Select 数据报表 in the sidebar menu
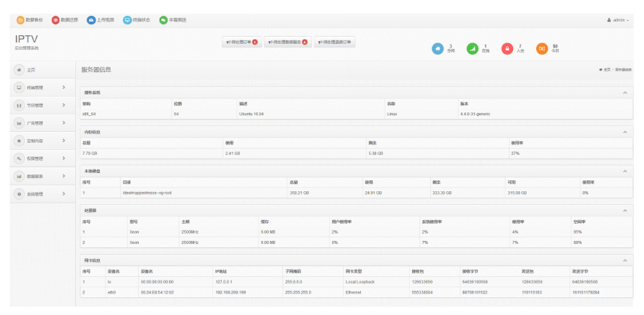 [x=41, y=176]
